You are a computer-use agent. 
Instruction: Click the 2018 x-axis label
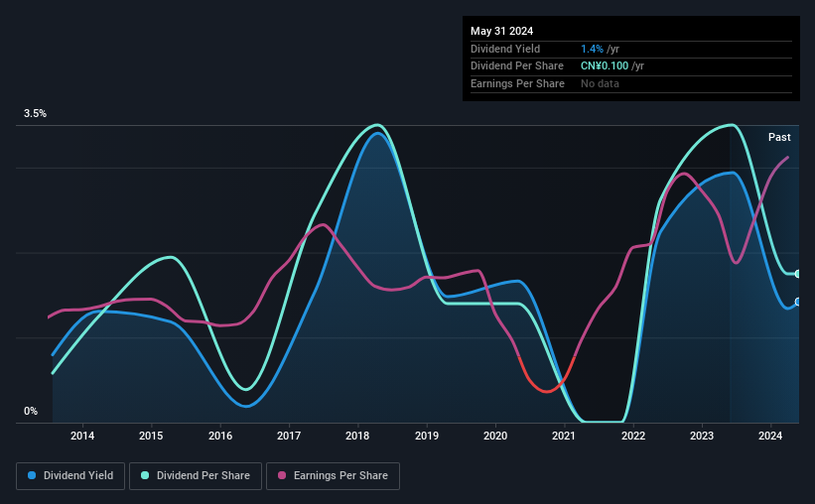pos(357,436)
